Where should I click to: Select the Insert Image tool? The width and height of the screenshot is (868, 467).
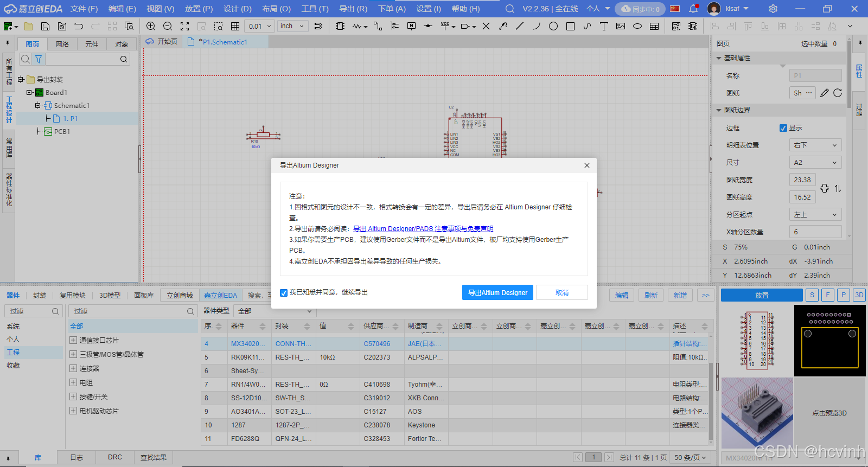(621, 26)
